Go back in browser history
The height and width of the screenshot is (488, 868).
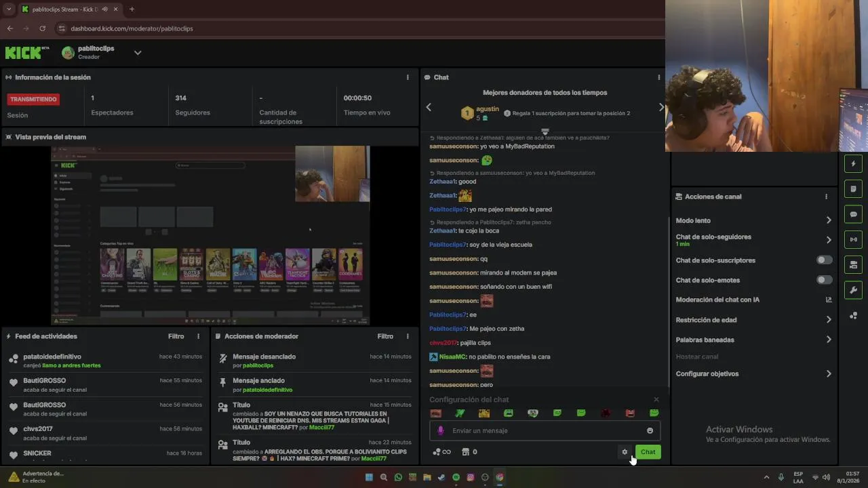click(x=9, y=28)
